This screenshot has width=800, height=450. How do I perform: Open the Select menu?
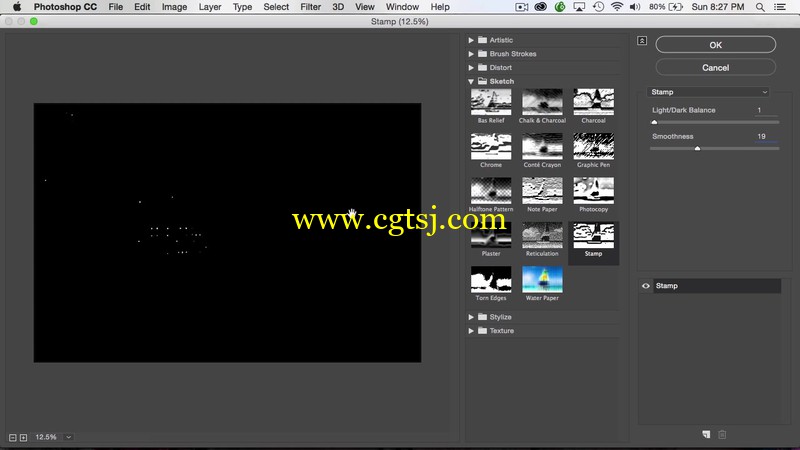tap(276, 7)
